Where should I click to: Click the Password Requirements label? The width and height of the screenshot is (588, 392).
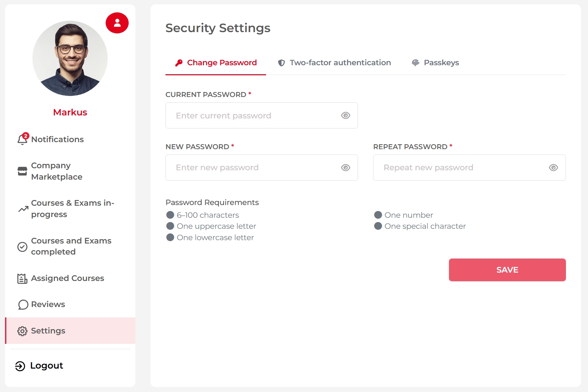click(x=212, y=202)
